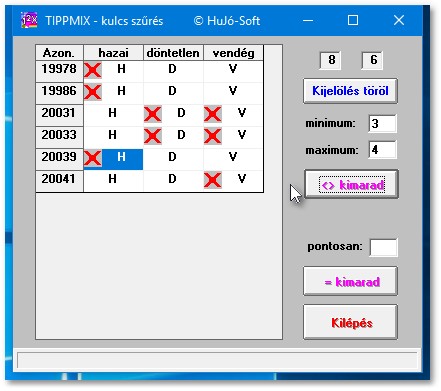Maximize the TIPPMIX window
The height and width of the screenshot is (391, 441).
tap(353, 20)
